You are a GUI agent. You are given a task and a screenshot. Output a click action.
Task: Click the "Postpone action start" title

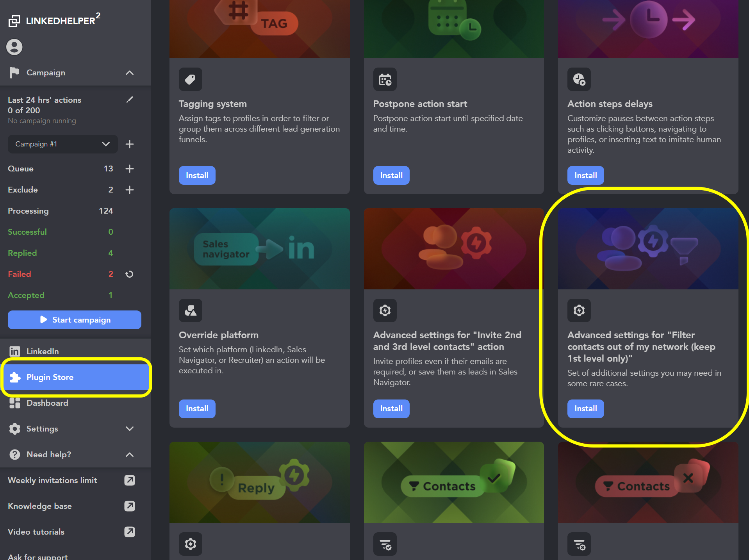pyautogui.click(x=420, y=104)
